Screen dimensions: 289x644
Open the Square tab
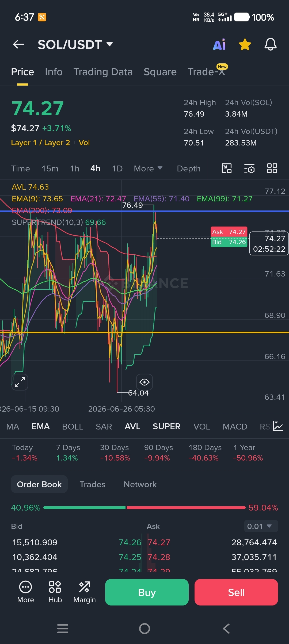coord(160,72)
